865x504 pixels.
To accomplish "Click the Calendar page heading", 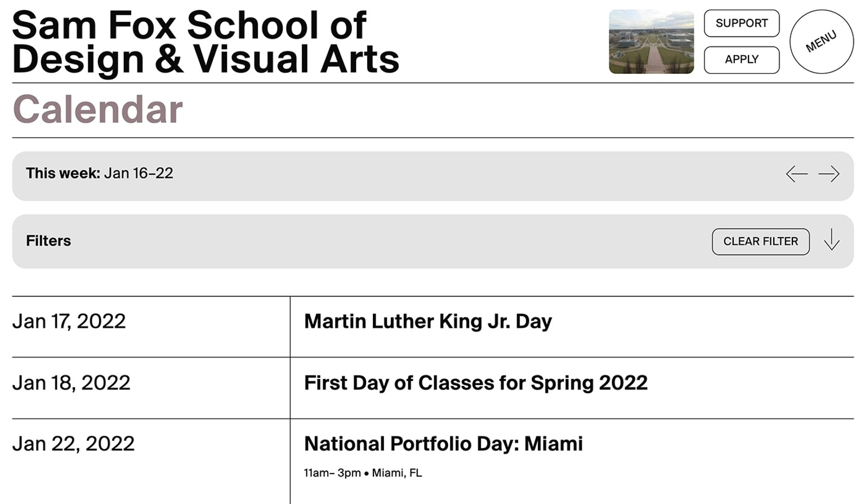I will [x=98, y=109].
